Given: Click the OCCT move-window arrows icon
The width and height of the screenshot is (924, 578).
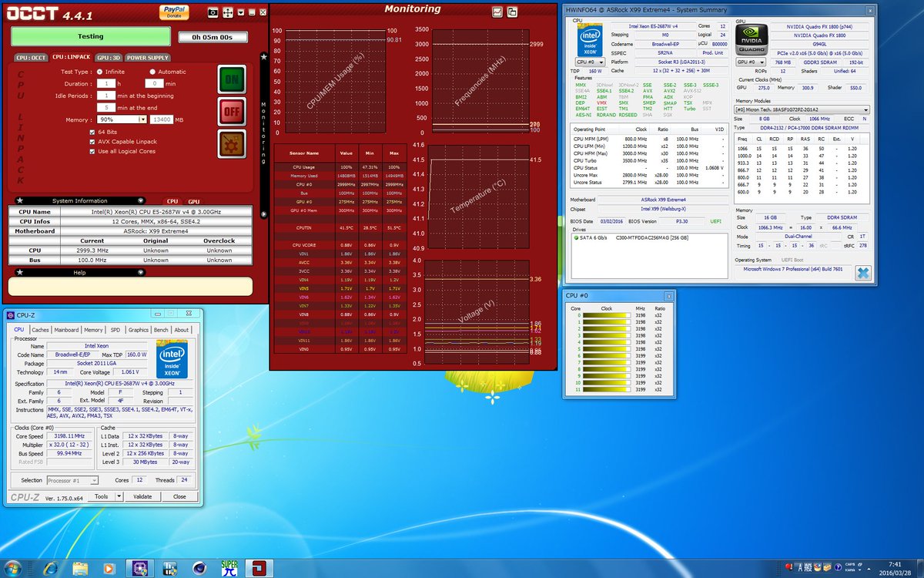Looking at the screenshot, I should [228, 13].
